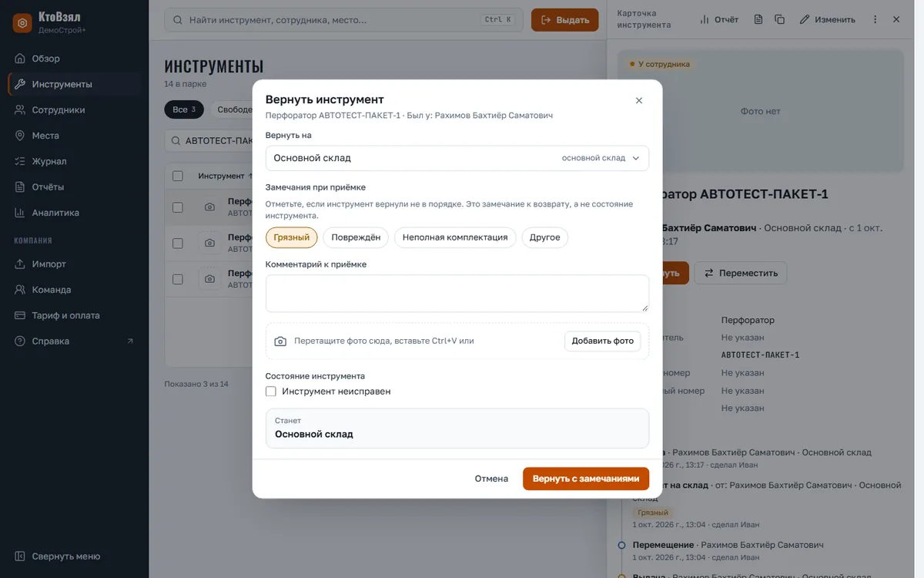Open Тариф и оплата in the sidebar
Viewport: 924px width, 578px height.
(x=74, y=315)
